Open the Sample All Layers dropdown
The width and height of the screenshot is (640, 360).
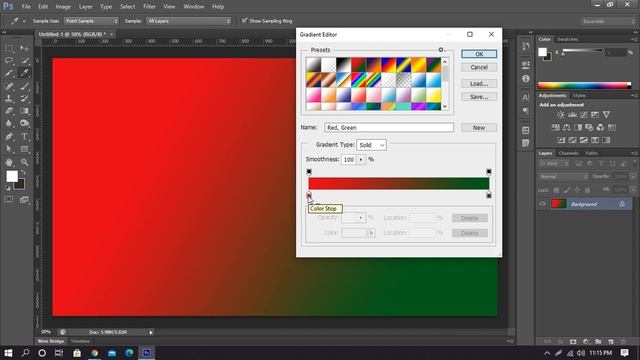[189, 21]
